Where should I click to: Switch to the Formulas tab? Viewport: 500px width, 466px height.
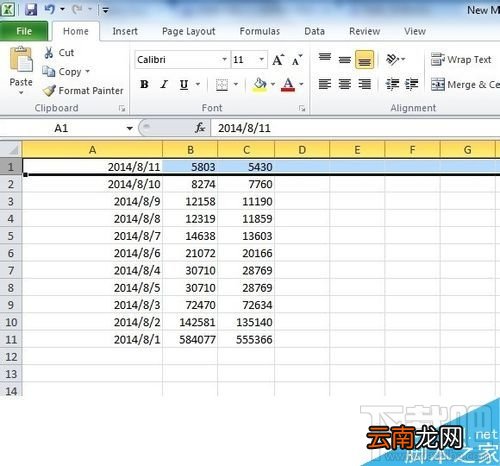(260, 31)
